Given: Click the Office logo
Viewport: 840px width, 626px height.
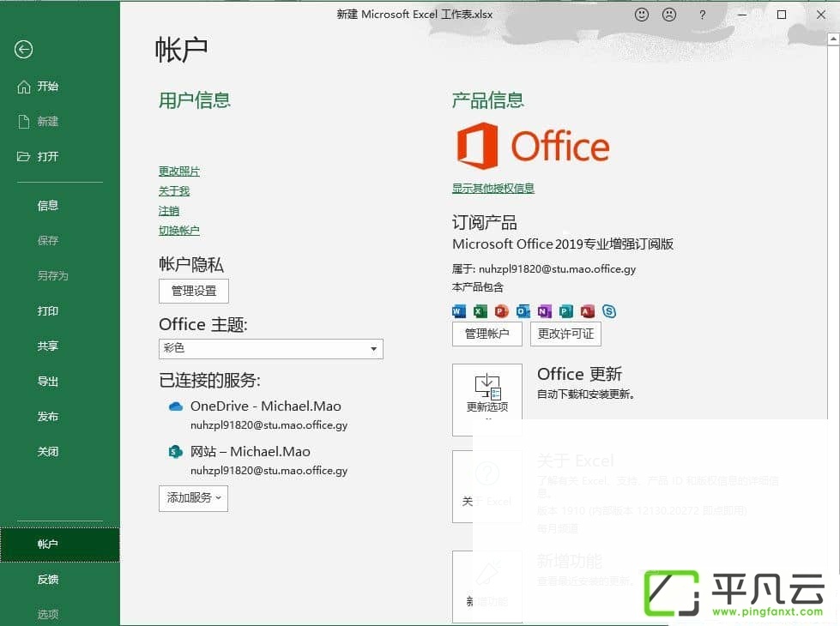Looking at the screenshot, I should (533, 146).
